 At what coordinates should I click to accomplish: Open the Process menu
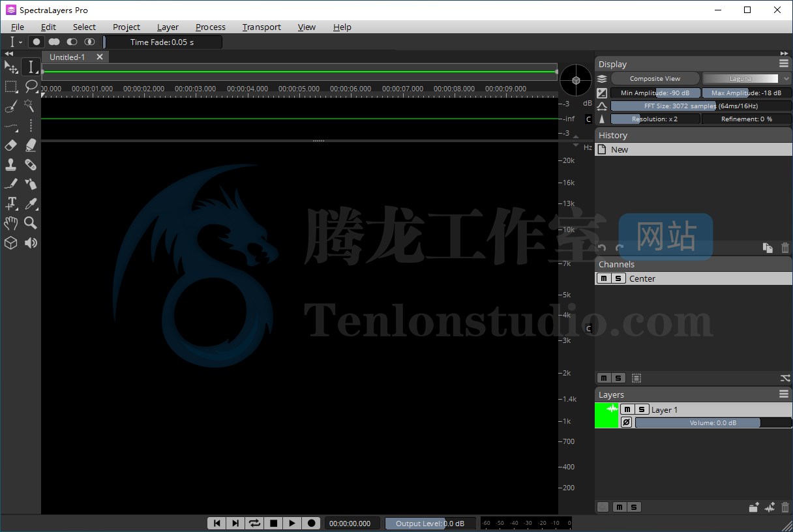(211, 27)
